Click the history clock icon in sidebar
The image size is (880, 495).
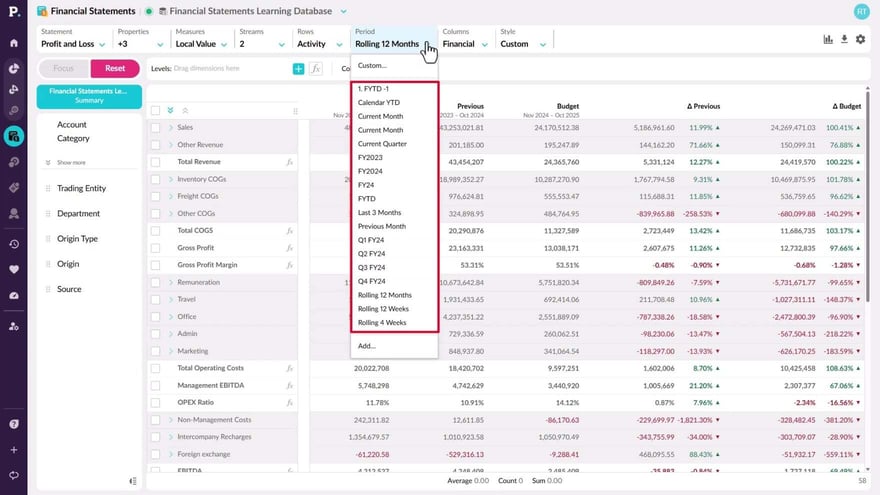coord(14,244)
